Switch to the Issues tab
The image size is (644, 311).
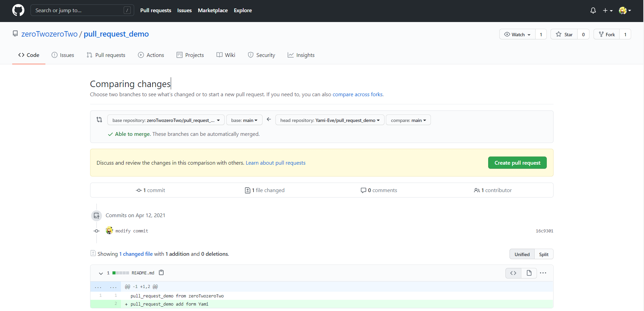pos(63,55)
